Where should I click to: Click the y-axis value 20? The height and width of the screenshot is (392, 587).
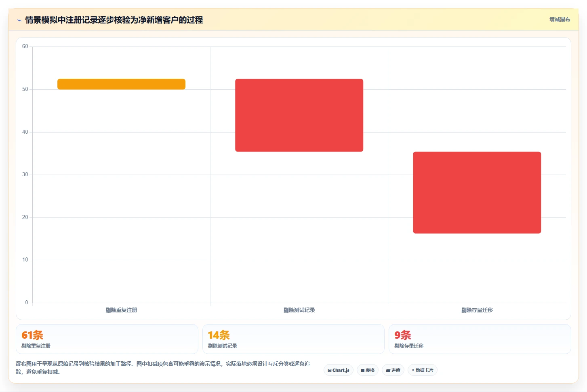point(25,217)
